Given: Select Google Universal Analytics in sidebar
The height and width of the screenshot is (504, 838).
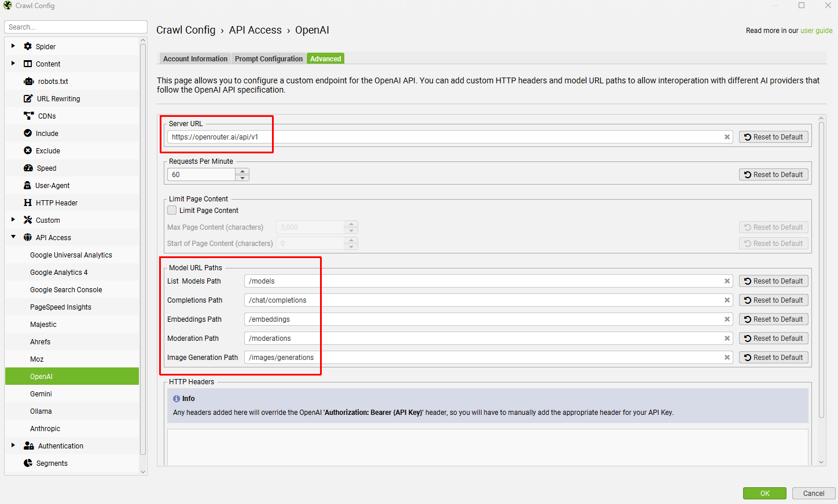Looking at the screenshot, I should pyautogui.click(x=72, y=255).
